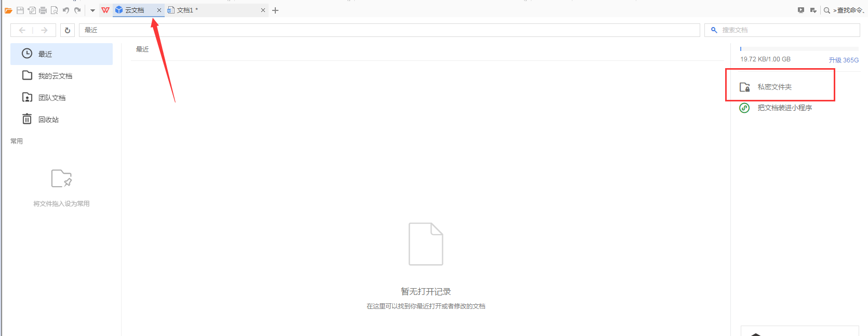Go back with the left arrow button
This screenshot has width=868, height=336.
click(22, 30)
